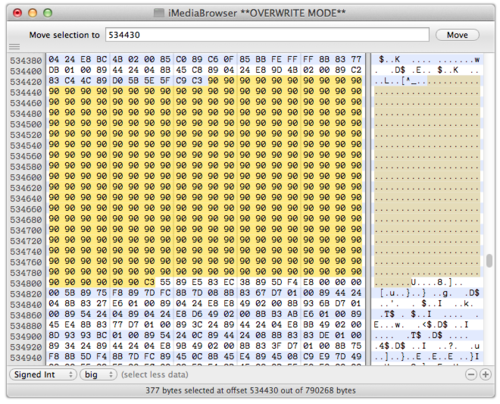Click byte 3C in row 534880

click(x=197, y=325)
